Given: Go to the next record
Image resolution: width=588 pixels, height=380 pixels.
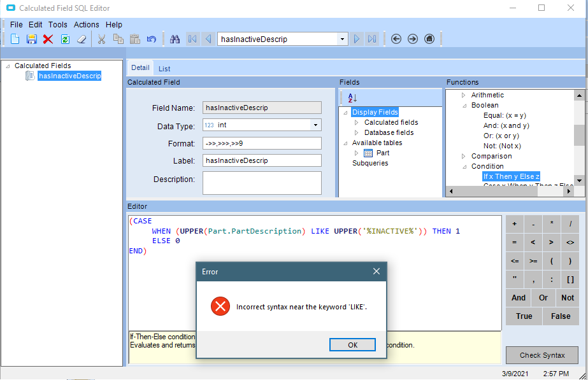Looking at the screenshot, I should pos(357,39).
